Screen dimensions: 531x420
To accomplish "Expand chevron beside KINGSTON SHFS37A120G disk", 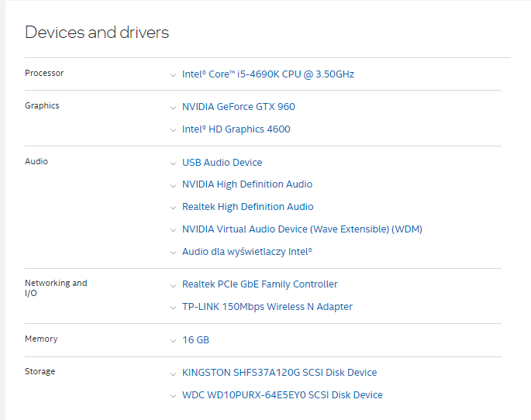I will [173, 374].
